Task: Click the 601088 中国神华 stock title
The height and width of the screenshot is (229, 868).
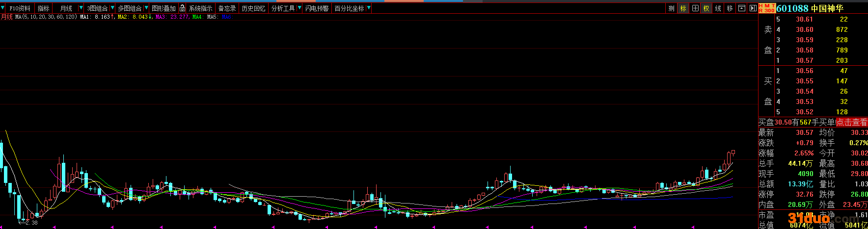Action: [810, 8]
